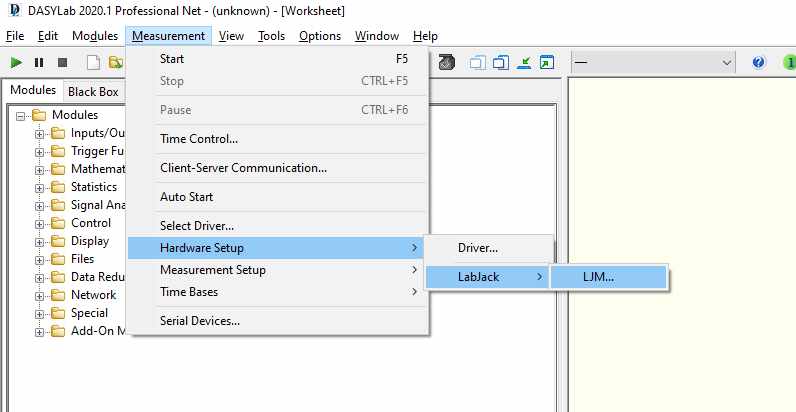Expand the Control module folder
The height and width of the screenshot is (412, 796).
(41, 223)
